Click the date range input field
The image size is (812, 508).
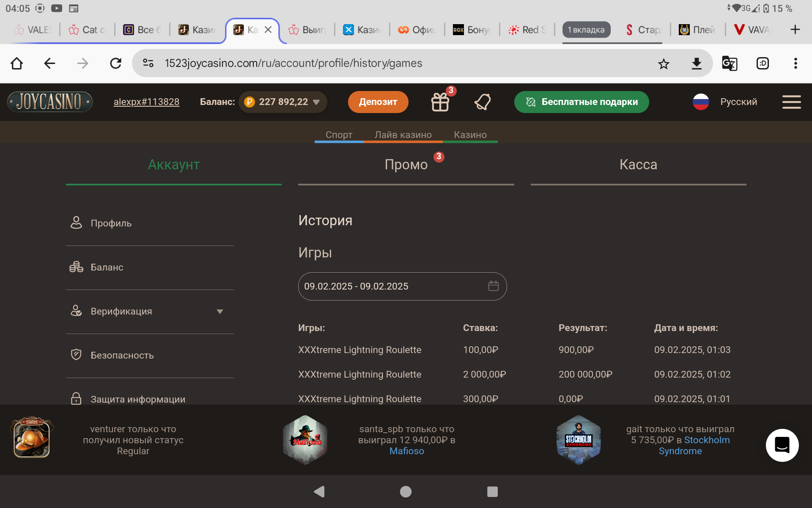click(393, 286)
